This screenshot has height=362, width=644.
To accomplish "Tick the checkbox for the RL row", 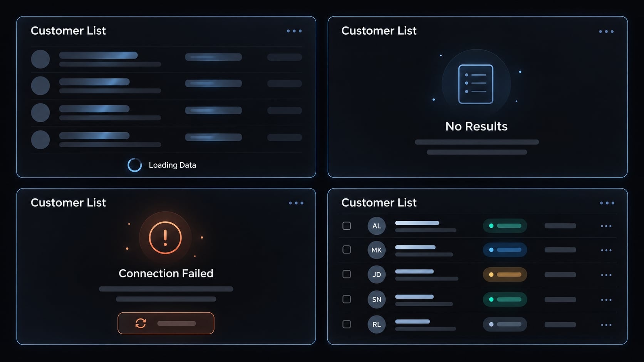I will tap(347, 324).
